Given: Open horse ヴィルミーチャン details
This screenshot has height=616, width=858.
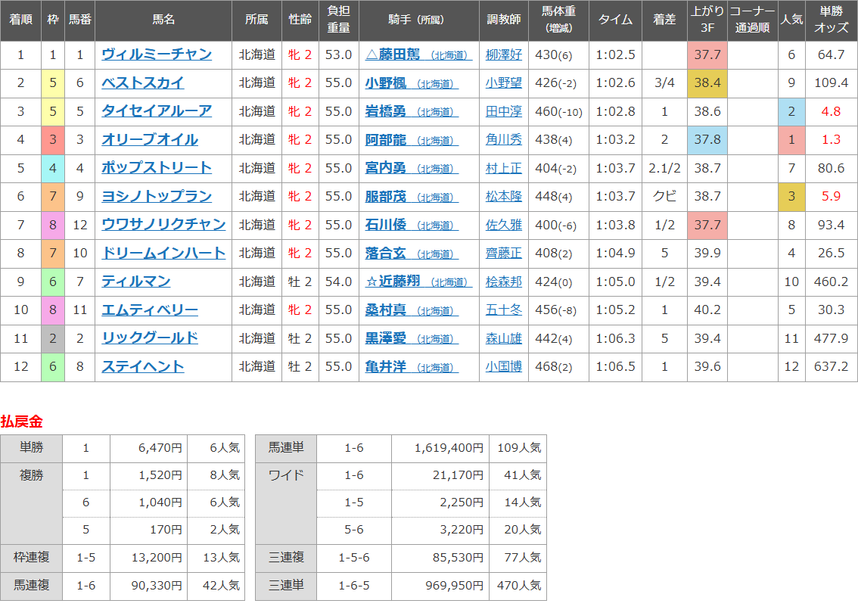Looking at the screenshot, I should pos(157,54).
